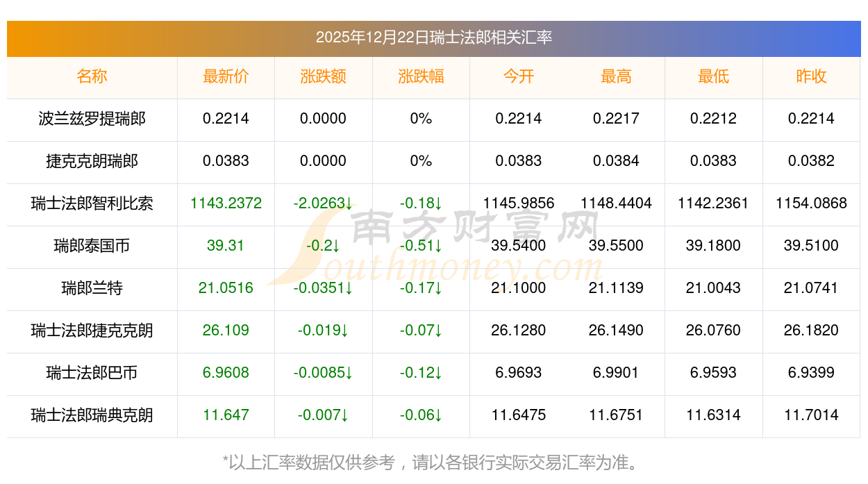Select the 涨跌幅 column header
Screen dimensions: 868x484
click(421, 76)
